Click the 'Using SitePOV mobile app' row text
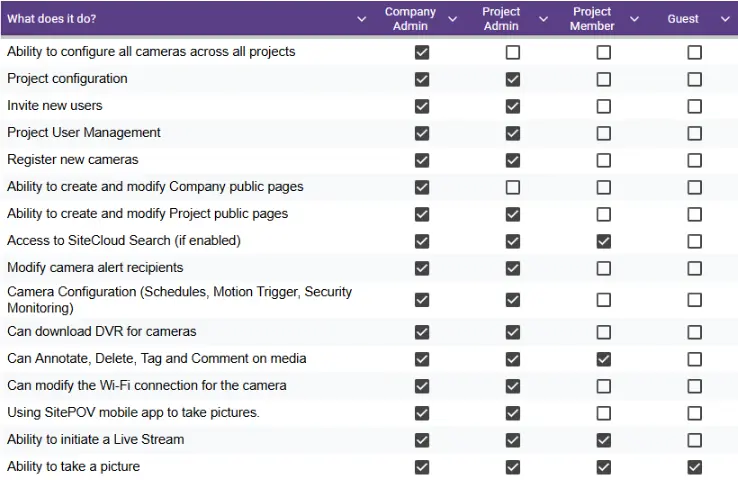Viewport: 738px width, 480px height. pyautogui.click(x=133, y=413)
